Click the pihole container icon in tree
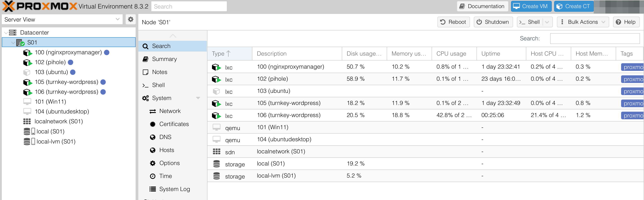This screenshot has width=644, height=200. tap(27, 62)
